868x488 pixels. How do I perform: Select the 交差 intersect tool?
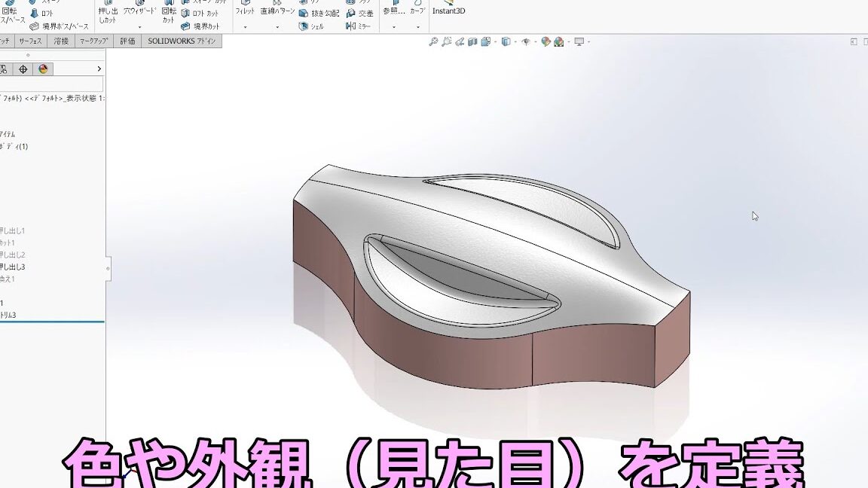(x=359, y=14)
